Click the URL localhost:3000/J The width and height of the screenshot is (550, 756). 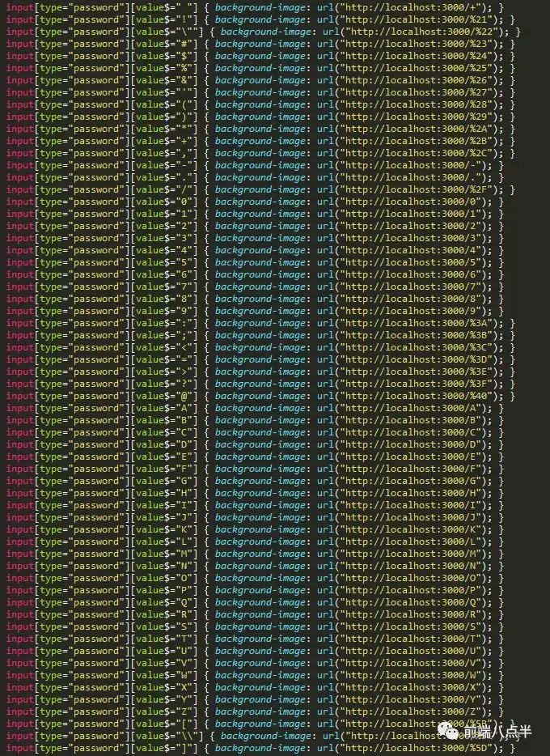coord(409,517)
